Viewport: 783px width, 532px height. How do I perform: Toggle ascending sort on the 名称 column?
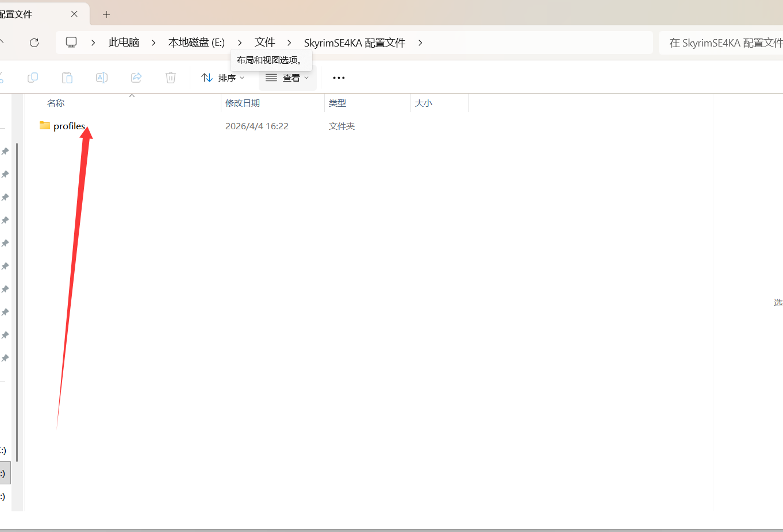(x=56, y=103)
